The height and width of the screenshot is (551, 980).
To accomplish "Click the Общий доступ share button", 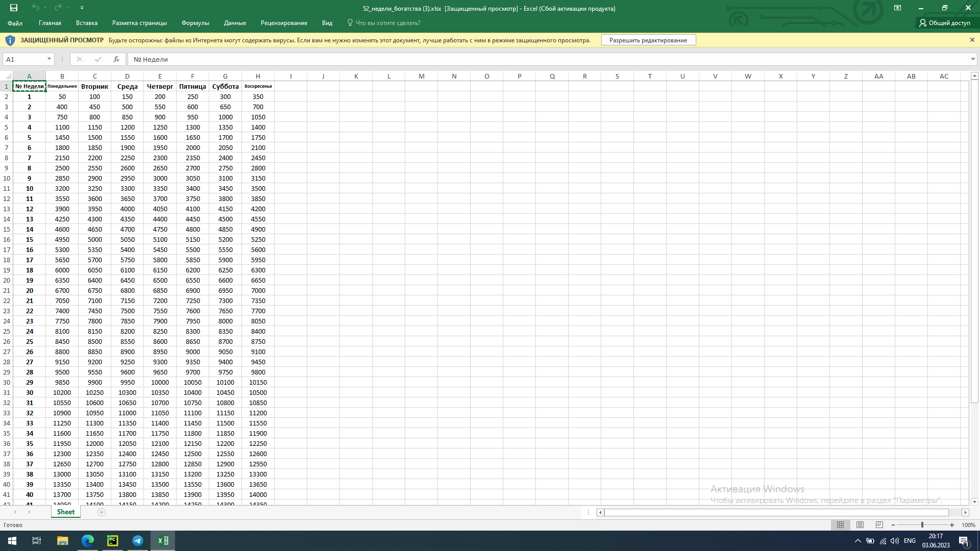I will 945,23.
